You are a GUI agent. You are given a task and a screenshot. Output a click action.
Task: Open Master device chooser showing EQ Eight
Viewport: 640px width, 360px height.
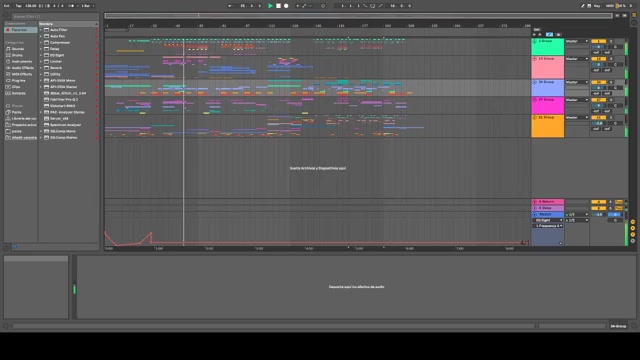point(548,220)
